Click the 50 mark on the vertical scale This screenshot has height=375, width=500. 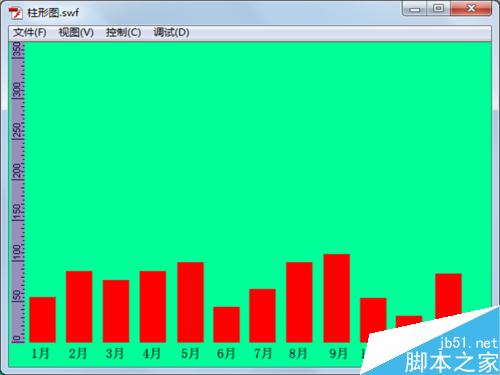click(17, 296)
